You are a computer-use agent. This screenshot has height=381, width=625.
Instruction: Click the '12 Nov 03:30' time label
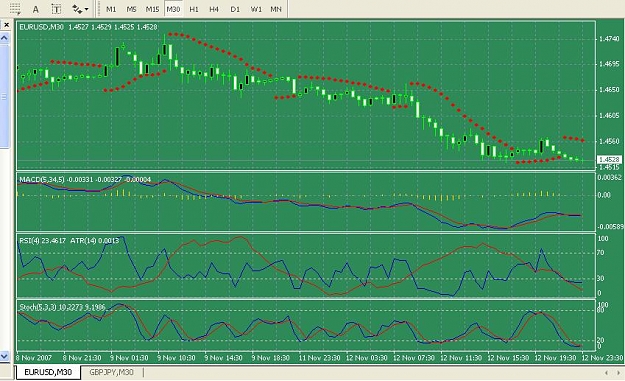click(366, 357)
